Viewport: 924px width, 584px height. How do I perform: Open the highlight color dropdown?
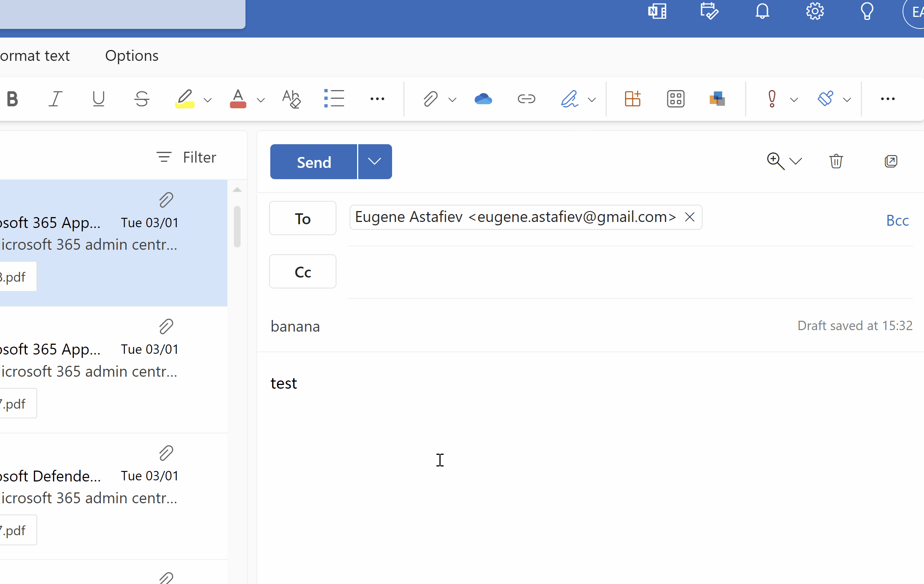(207, 98)
